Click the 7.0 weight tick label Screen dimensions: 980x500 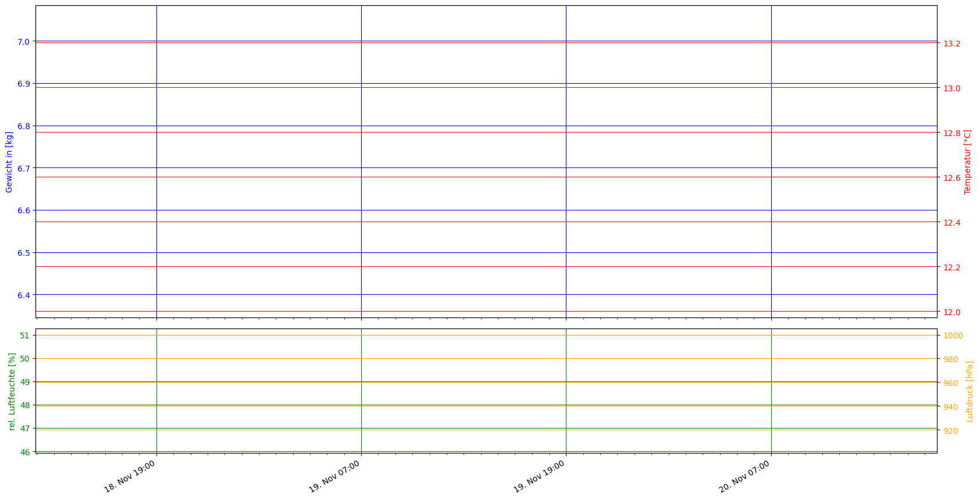coord(24,42)
